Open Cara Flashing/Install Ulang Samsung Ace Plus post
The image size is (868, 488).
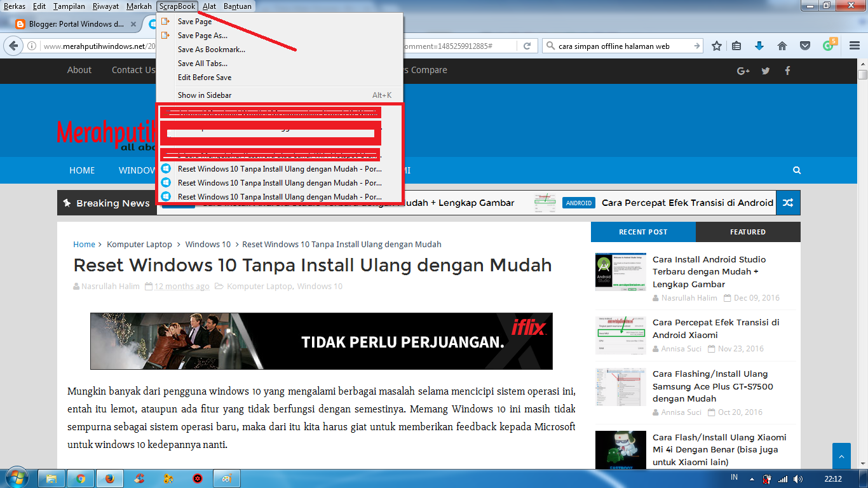(x=713, y=386)
